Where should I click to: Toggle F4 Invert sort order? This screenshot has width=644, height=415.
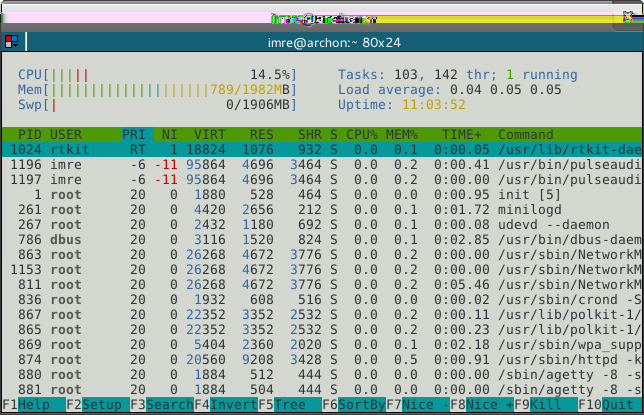pos(226,405)
